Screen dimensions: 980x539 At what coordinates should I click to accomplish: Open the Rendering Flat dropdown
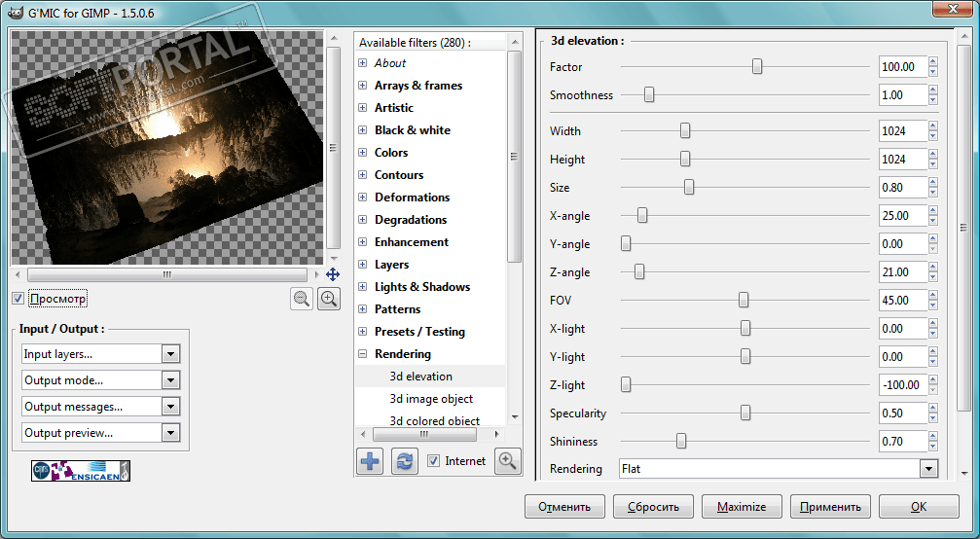(x=779, y=468)
